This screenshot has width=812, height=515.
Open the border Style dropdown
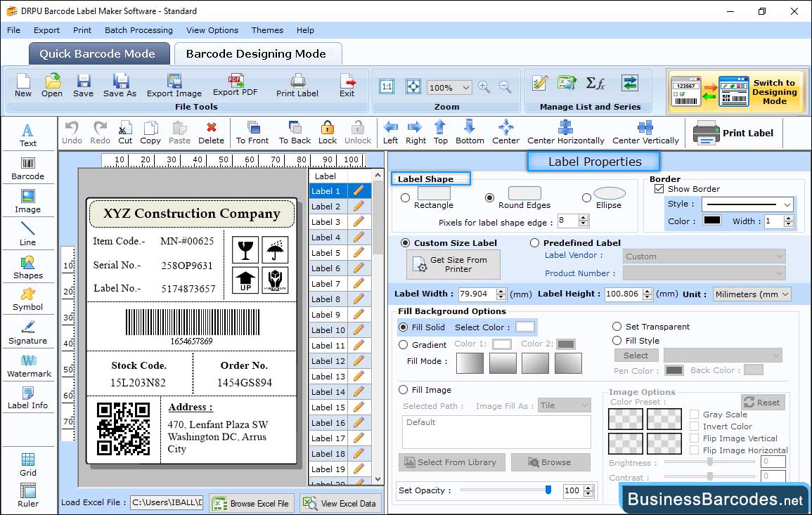tap(748, 204)
